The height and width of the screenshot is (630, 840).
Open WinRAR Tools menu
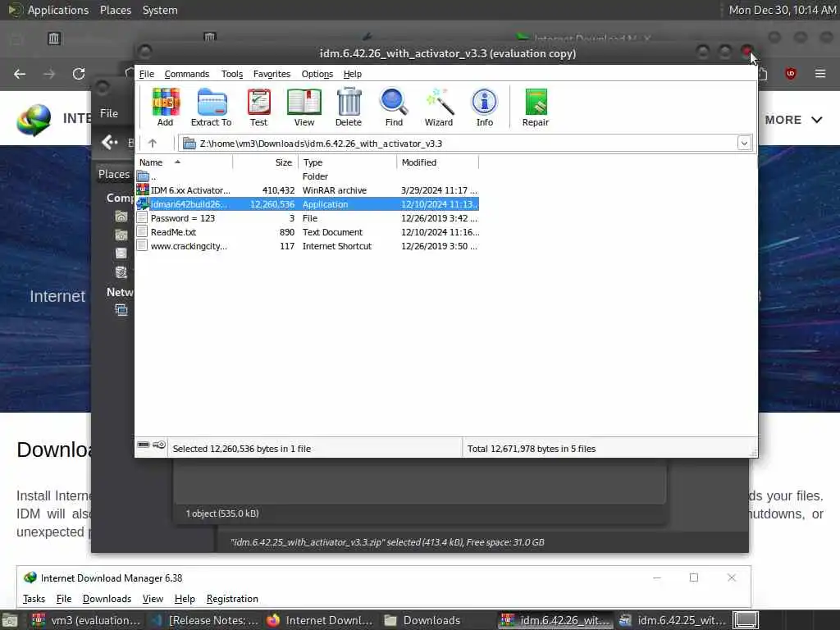(232, 74)
